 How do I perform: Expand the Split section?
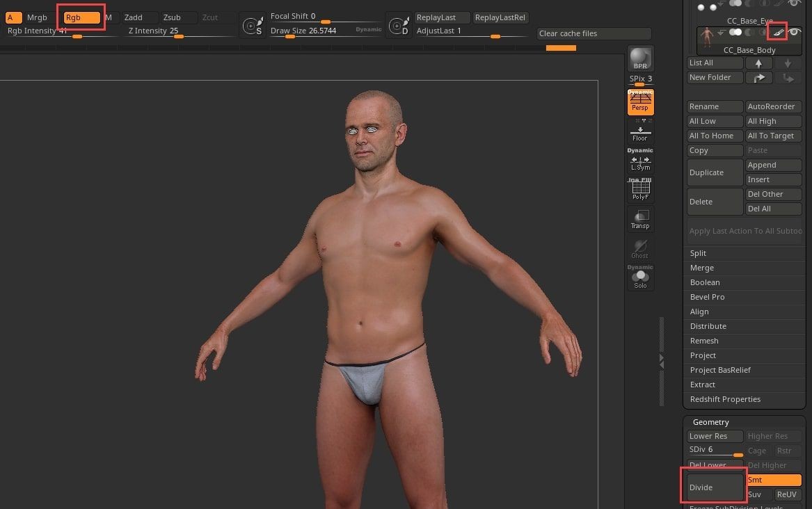(x=698, y=253)
